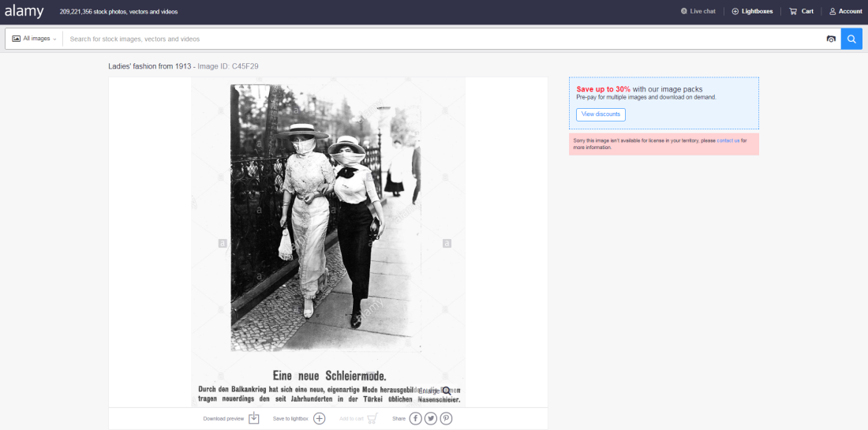Viewport: 868px width, 430px height.
Task: Click the alamy logo
Action: pyautogui.click(x=24, y=11)
